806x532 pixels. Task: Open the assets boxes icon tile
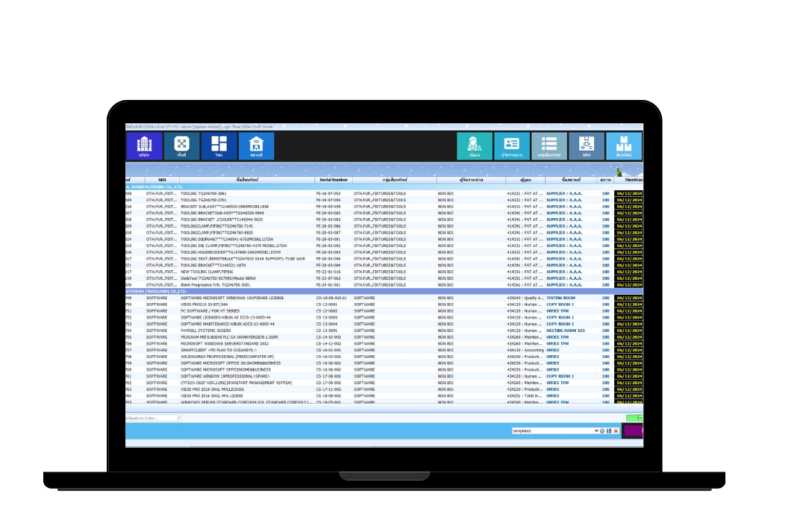(x=624, y=146)
